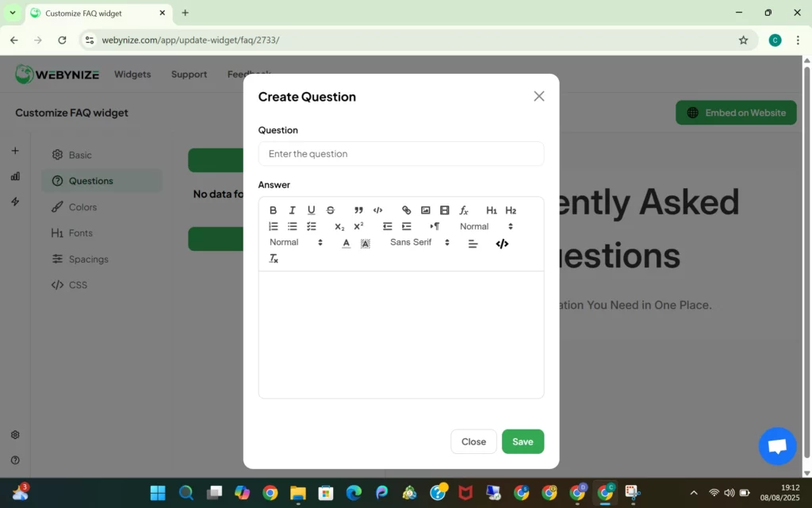Open the Sans Serif font family dropdown
The image size is (812, 508).
419,242
